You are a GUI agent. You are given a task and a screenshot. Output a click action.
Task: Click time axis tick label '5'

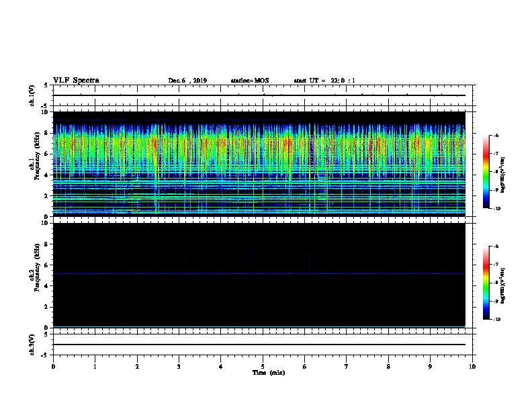[263, 367]
